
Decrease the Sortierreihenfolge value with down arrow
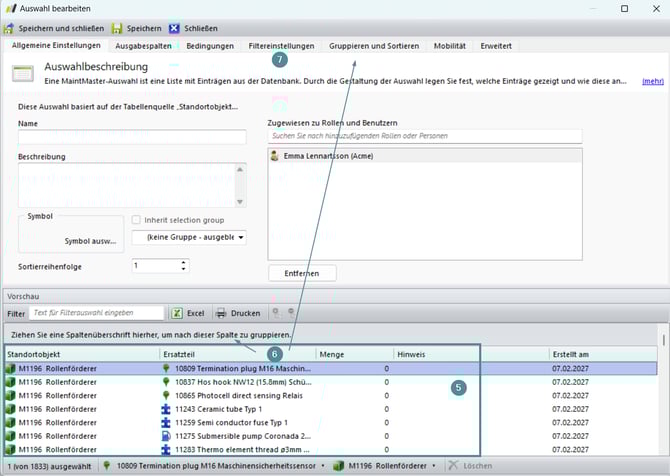point(183,269)
